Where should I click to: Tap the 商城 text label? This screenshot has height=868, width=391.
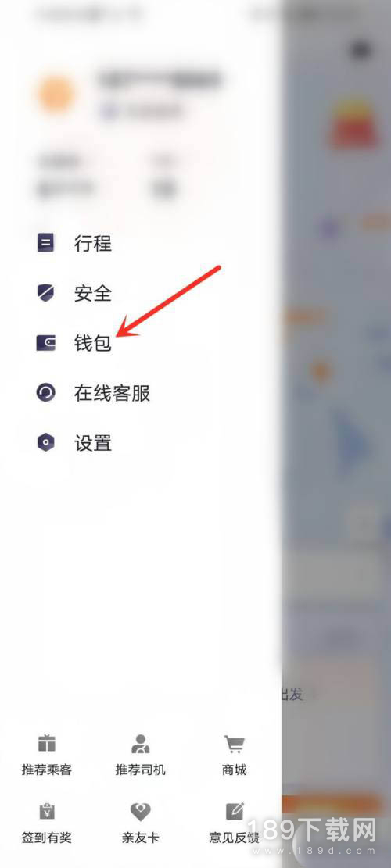[x=235, y=770]
